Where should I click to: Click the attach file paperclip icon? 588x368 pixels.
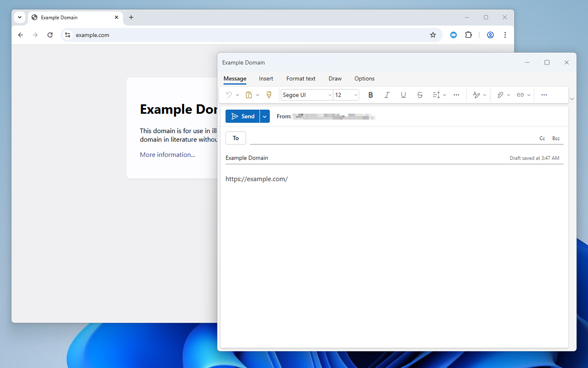pos(500,95)
